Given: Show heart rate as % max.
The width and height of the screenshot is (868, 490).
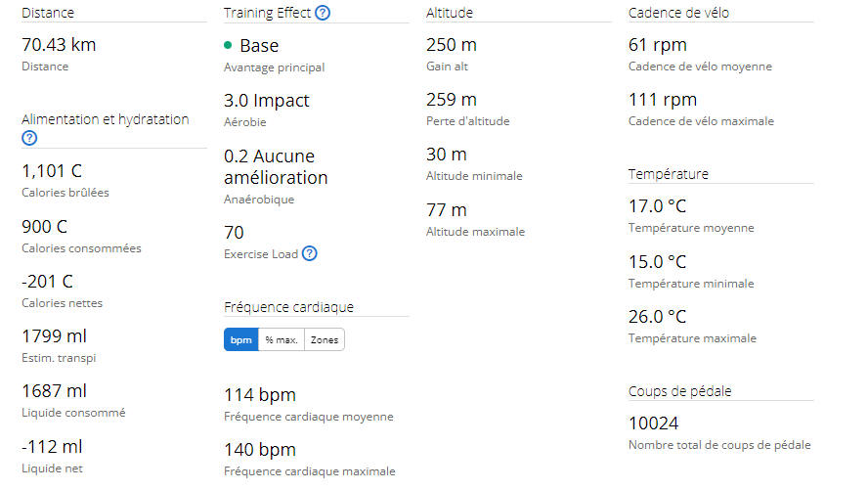Looking at the screenshot, I should coord(281,339).
